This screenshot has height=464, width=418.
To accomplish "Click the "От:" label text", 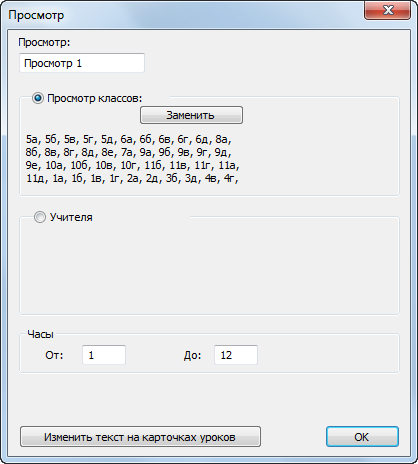I will (x=54, y=355).
